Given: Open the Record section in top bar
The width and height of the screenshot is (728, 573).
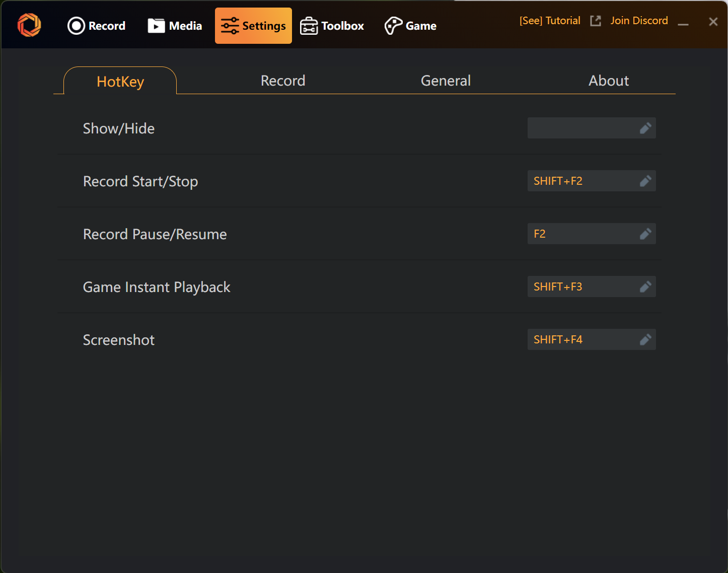Looking at the screenshot, I should (97, 26).
